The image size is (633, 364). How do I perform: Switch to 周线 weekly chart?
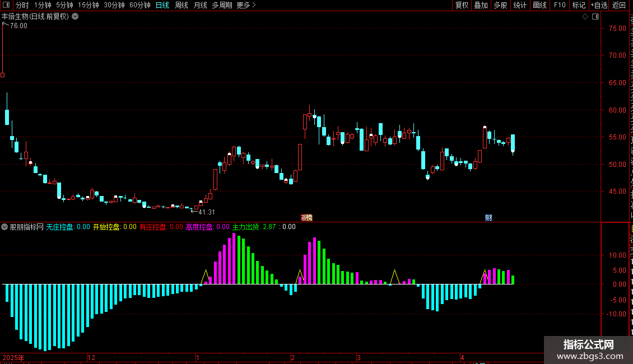[181, 5]
